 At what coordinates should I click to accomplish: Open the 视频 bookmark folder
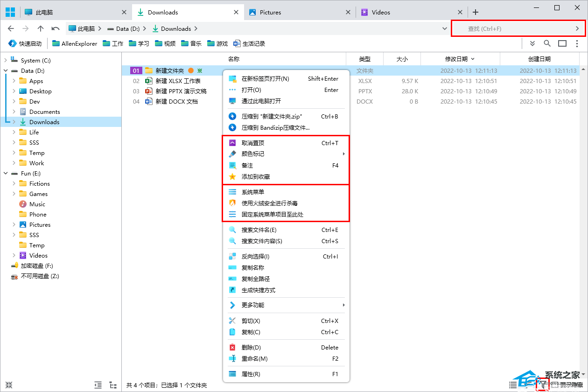click(165, 43)
